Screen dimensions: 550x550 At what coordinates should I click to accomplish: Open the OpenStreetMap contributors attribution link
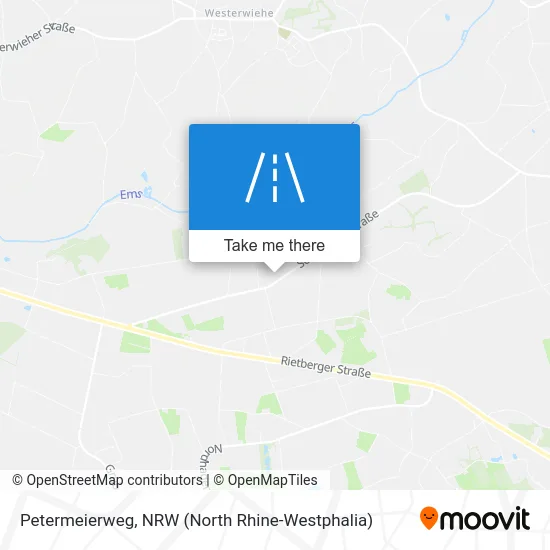coord(107,480)
